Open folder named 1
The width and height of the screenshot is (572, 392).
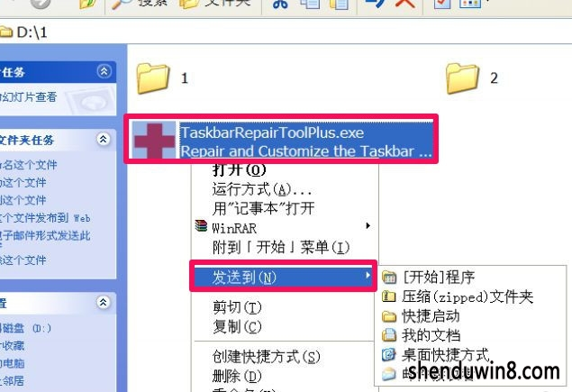[153, 78]
